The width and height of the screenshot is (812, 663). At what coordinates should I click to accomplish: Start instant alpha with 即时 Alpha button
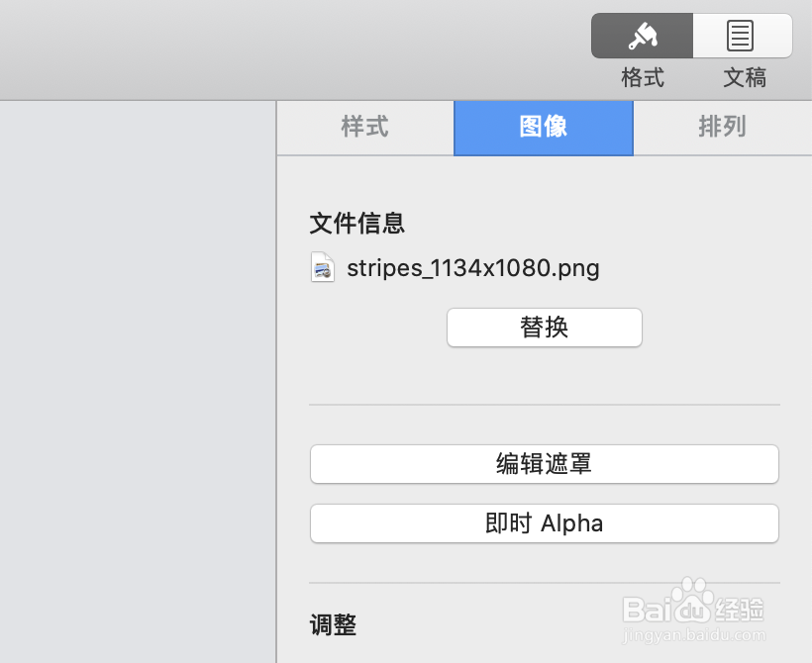544,523
